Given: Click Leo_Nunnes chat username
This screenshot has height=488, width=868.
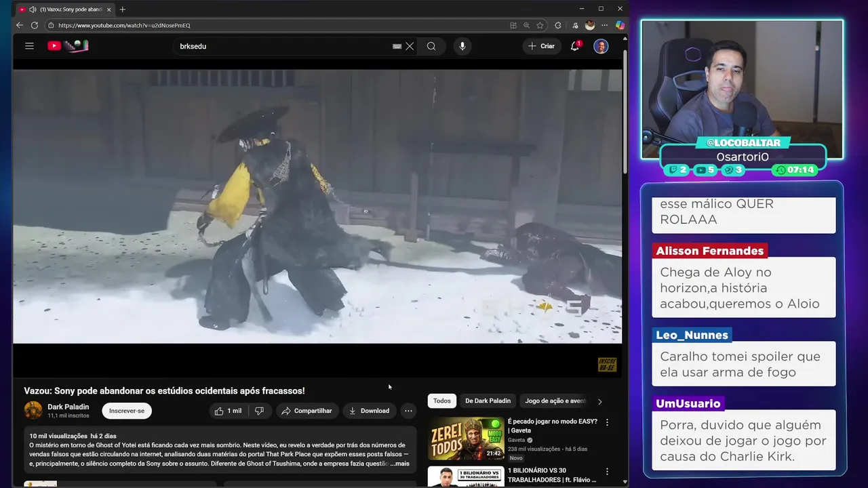Looking at the screenshot, I should pyautogui.click(x=692, y=335).
